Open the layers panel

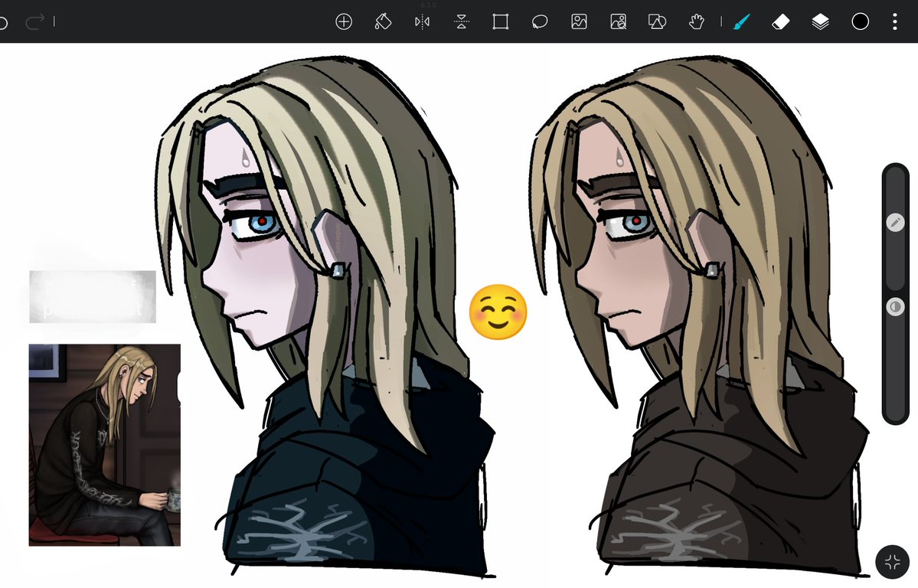tap(820, 22)
